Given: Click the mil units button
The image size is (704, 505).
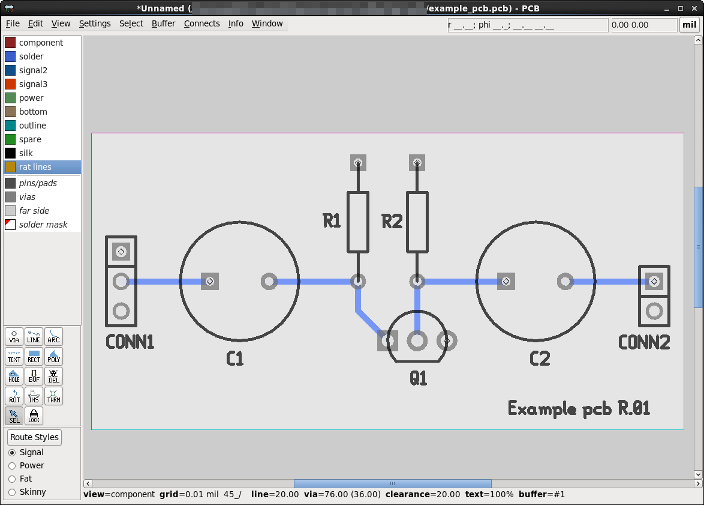Looking at the screenshot, I should coord(689,25).
